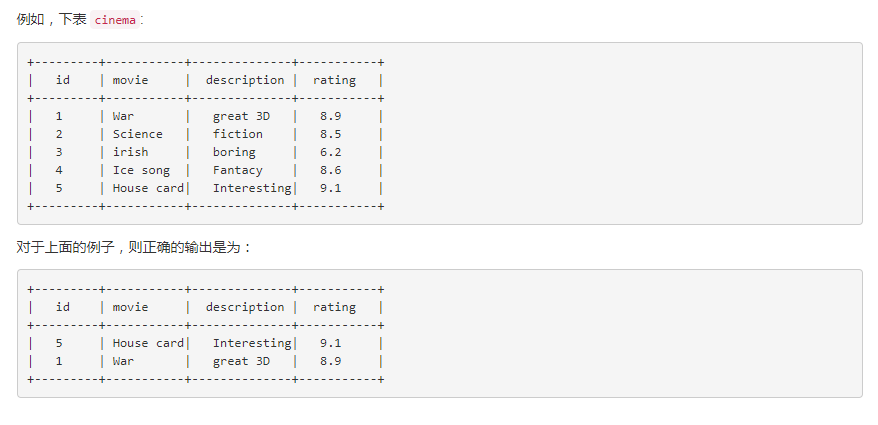Click the description header in first table
Viewport: 878px width, 425px height.
[x=245, y=80]
